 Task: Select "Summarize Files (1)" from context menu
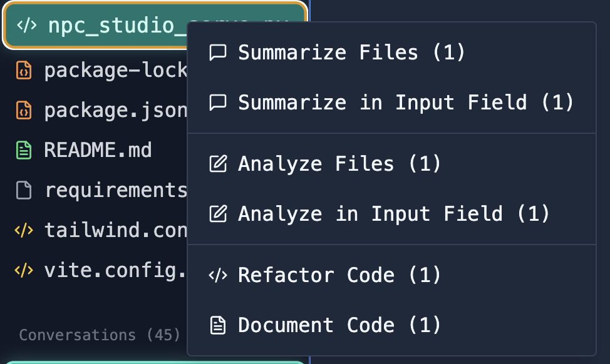350,53
